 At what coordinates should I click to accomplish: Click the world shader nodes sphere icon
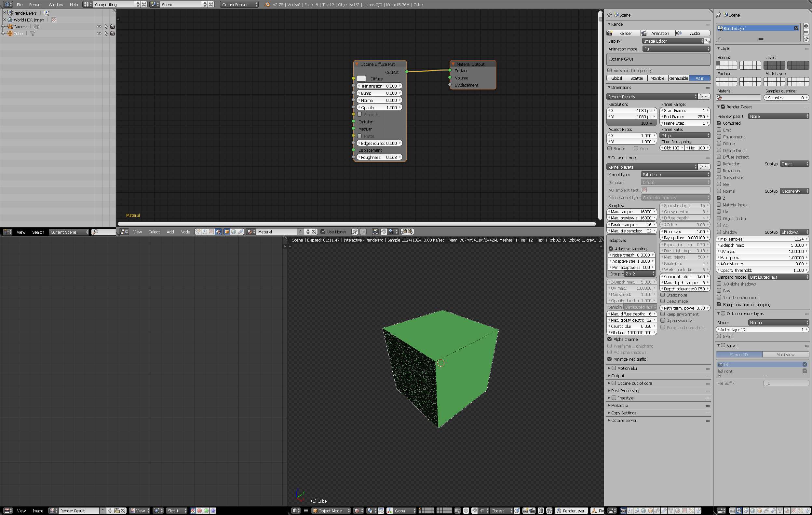point(233,232)
